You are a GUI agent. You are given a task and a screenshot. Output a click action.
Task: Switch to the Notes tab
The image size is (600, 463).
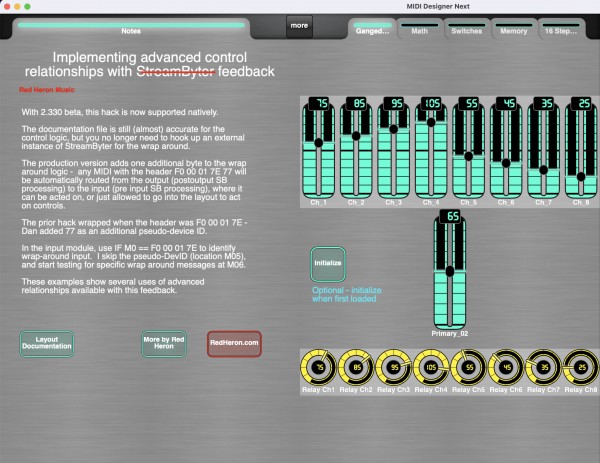[x=131, y=28]
